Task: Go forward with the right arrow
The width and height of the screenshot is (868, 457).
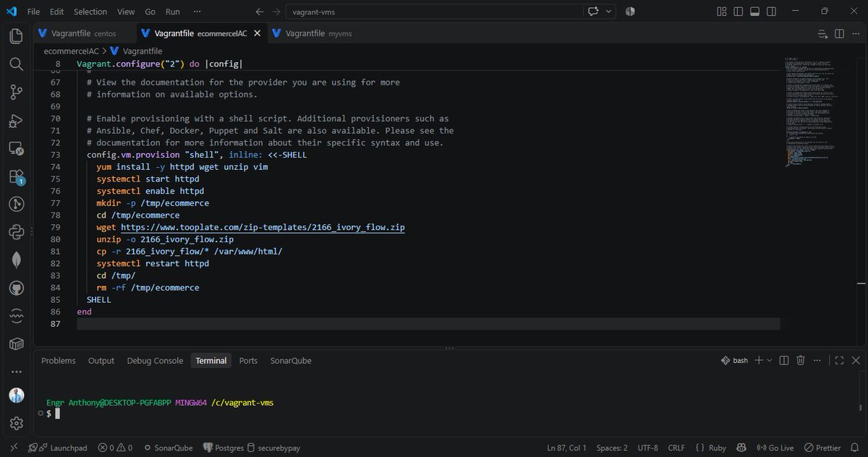Action: click(x=277, y=12)
